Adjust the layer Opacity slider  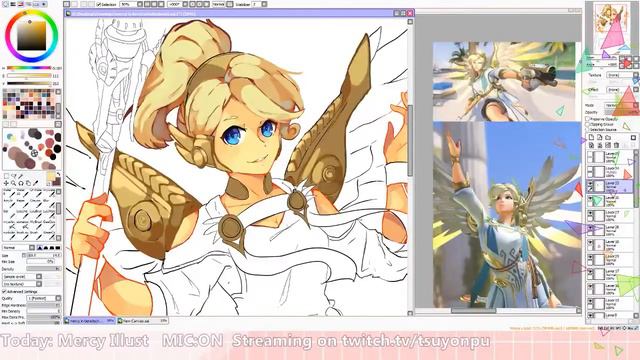coord(621,112)
